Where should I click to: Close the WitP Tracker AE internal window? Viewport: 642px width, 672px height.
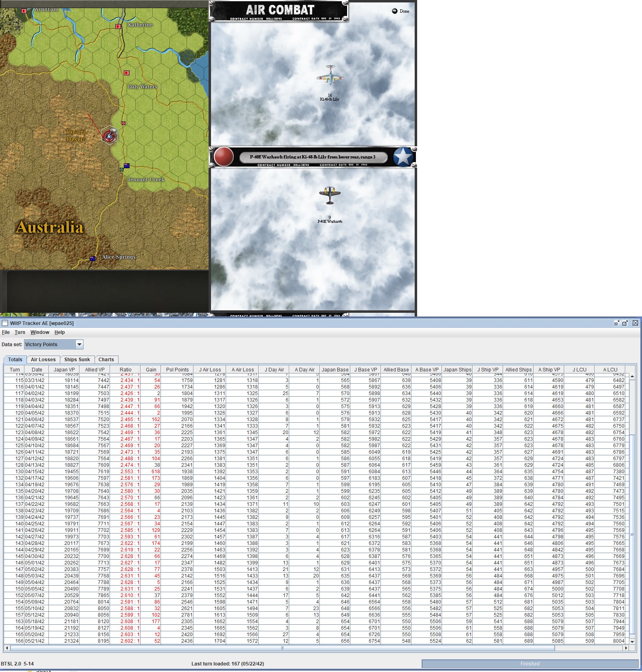635,323
